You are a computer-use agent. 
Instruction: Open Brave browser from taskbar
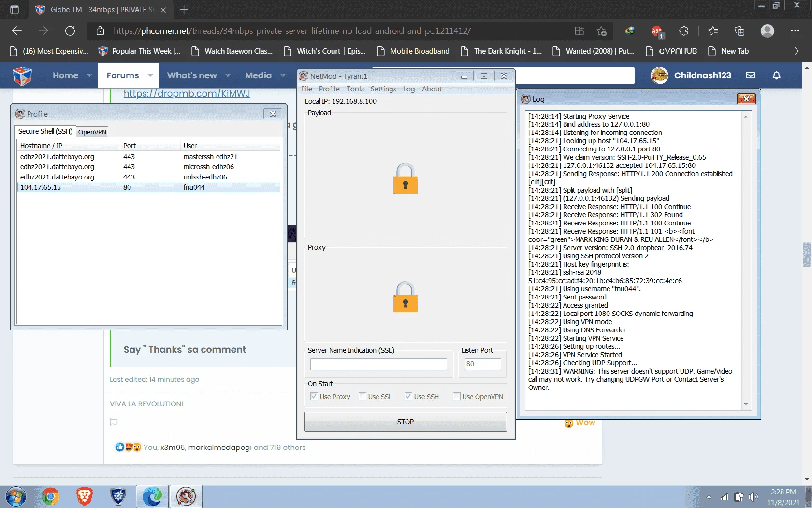pos(84,497)
